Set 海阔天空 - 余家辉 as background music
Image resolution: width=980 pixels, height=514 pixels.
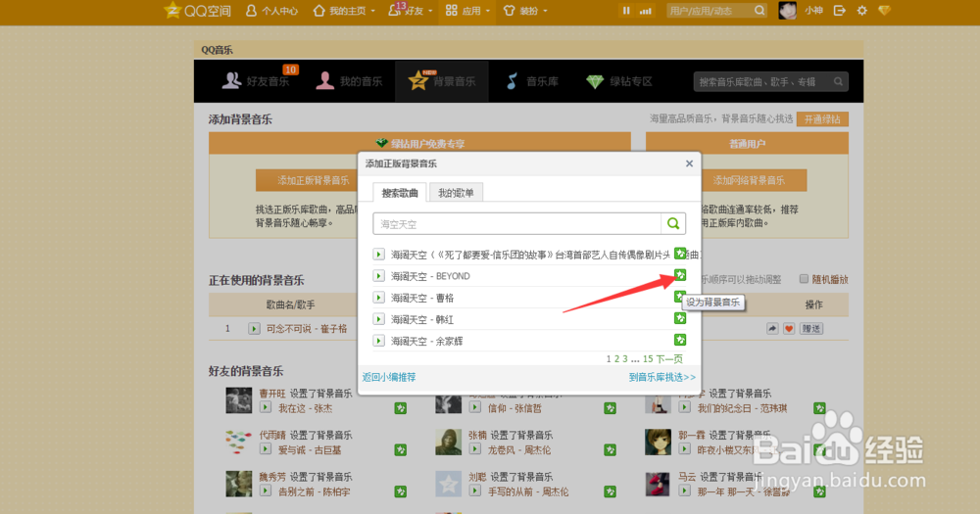tap(680, 340)
